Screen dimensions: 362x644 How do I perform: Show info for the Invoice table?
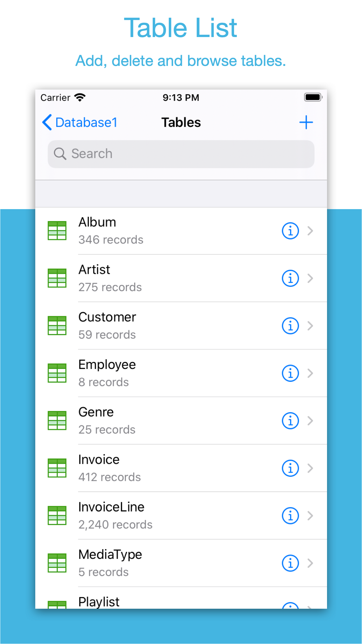click(290, 468)
